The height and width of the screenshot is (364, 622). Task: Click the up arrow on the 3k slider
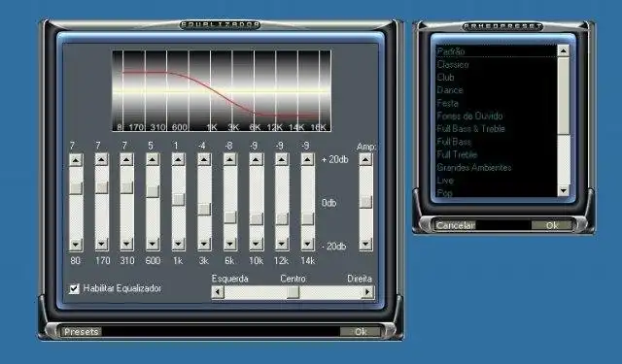204,160
